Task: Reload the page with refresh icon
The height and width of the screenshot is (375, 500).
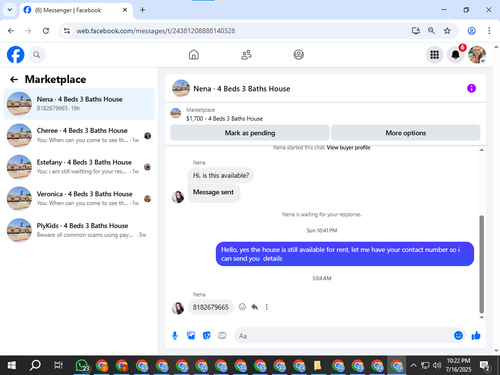Action: pos(46,31)
